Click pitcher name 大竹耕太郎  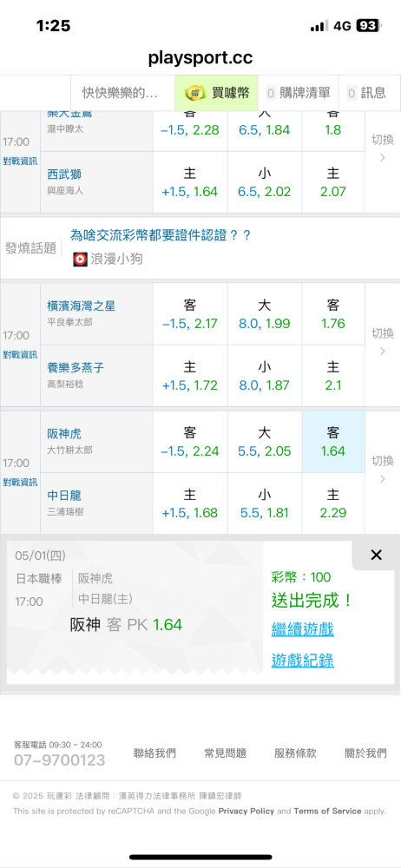[69, 450]
